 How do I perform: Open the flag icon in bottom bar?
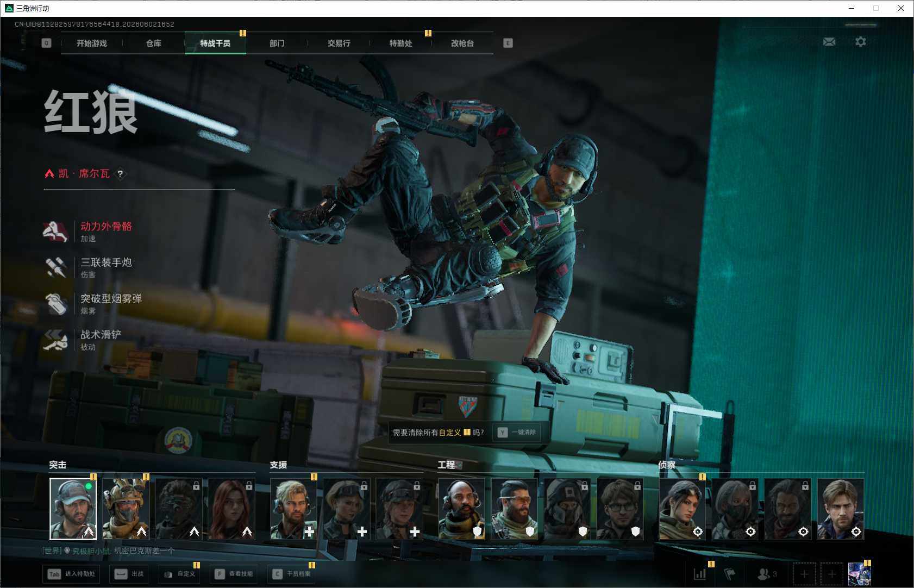tap(729, 574)
